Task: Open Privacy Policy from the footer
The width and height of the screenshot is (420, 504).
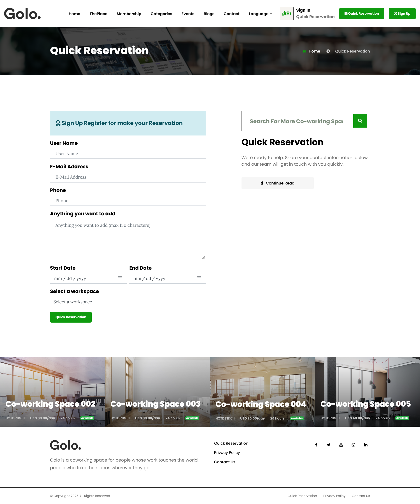Action: coord(227,452)
